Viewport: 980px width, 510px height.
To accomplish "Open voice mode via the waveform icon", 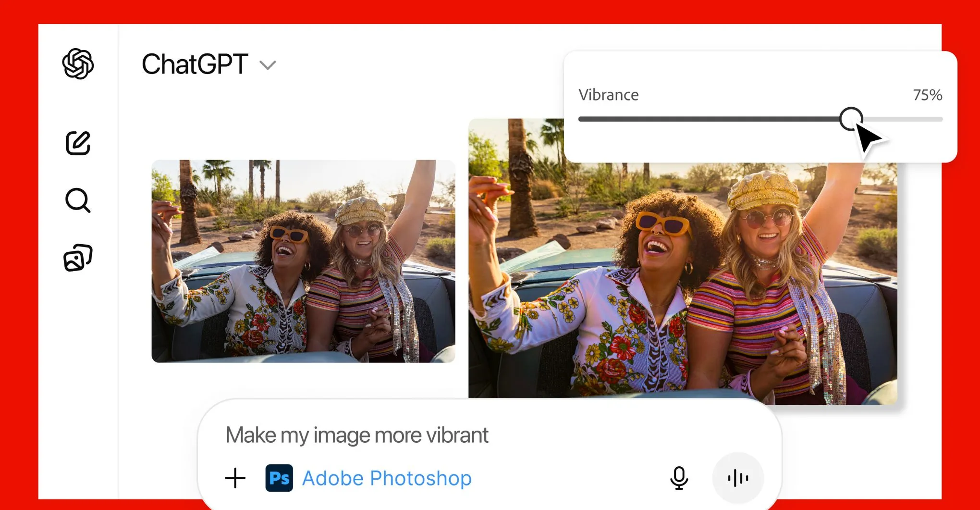I will [738, 478].
